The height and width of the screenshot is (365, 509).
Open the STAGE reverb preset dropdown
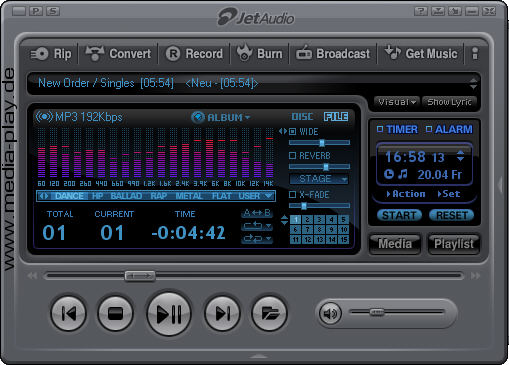coord(319,179)
